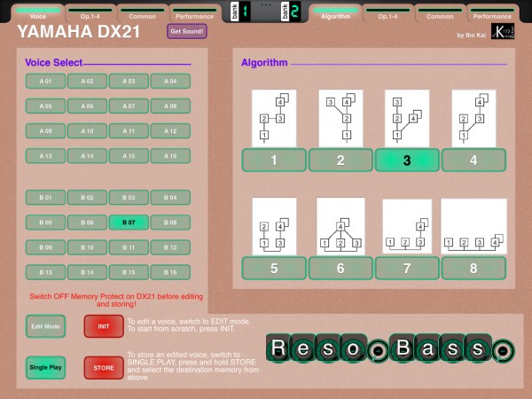This screenshot has width=532, height=399.
Task: Click the algorithm 2 diagram thumbnail
Action: 340,118
